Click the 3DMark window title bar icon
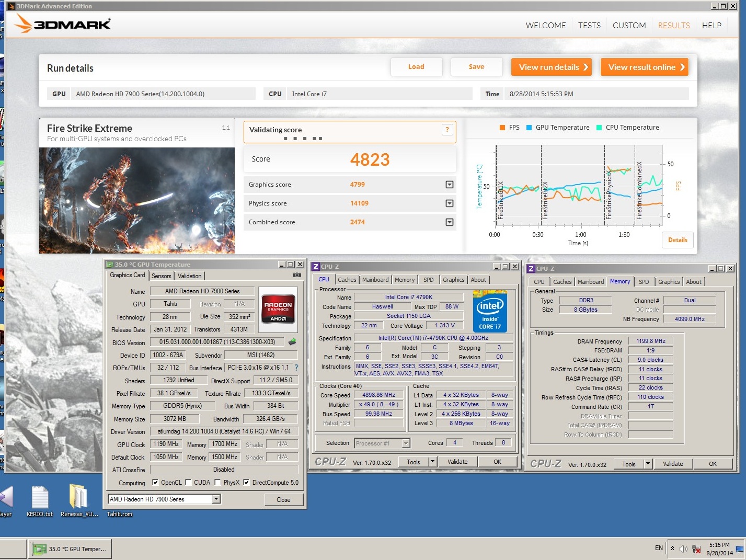Image resolution: width=746 pixels, height=560 pixels. (x=11, y=6)
